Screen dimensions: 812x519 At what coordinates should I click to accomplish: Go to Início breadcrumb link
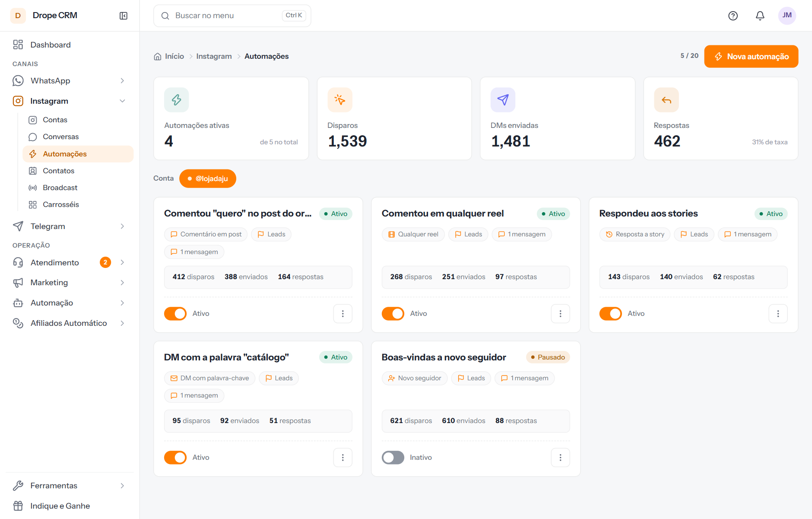[169, 56]
